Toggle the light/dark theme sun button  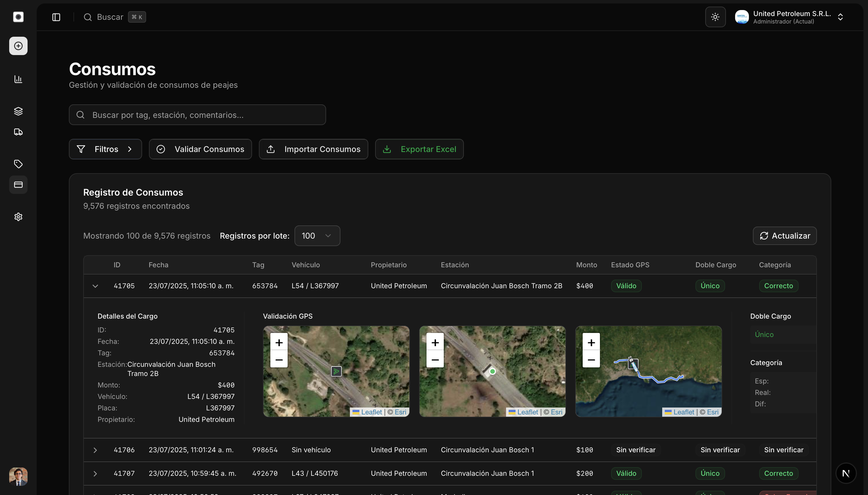715,17
